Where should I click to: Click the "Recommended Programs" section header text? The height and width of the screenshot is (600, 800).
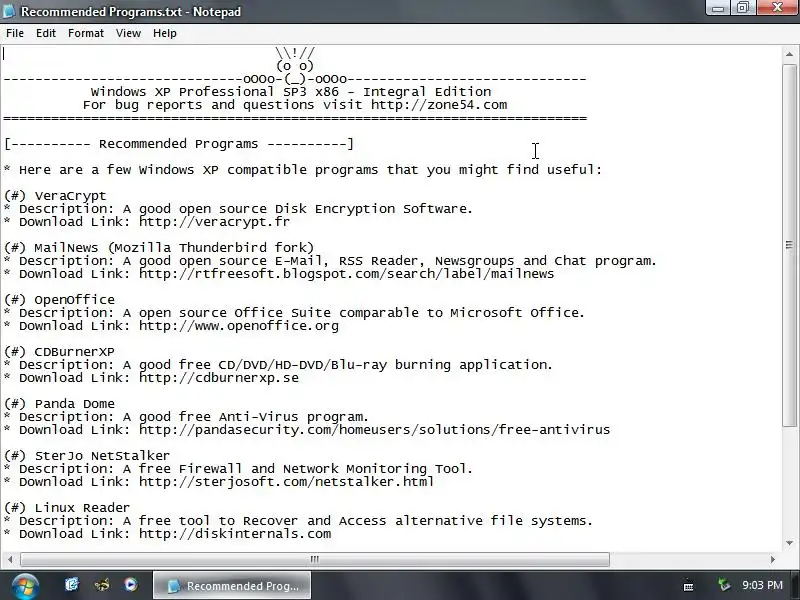tap(179, 144)
